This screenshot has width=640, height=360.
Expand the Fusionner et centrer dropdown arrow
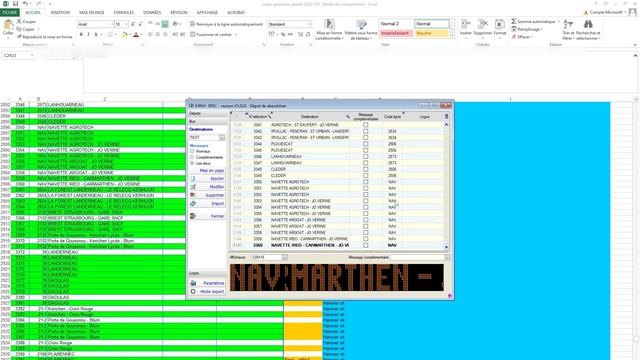[x=236, y=35]
